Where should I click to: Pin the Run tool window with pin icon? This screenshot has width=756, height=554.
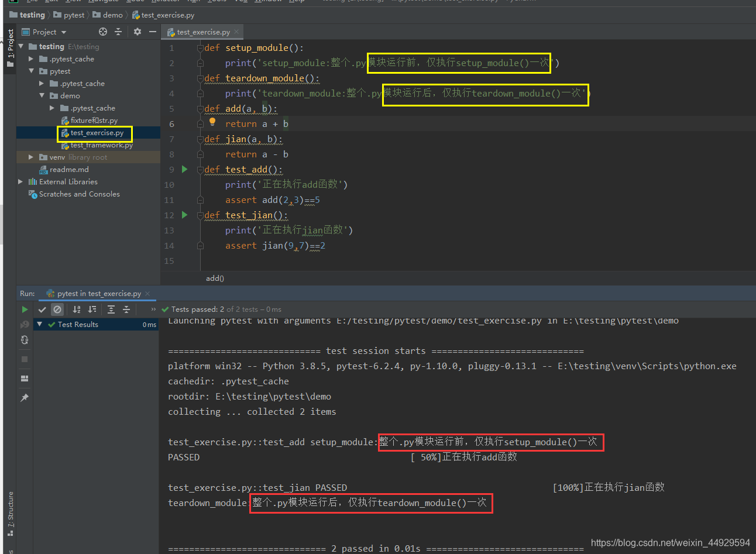point(25,397)
